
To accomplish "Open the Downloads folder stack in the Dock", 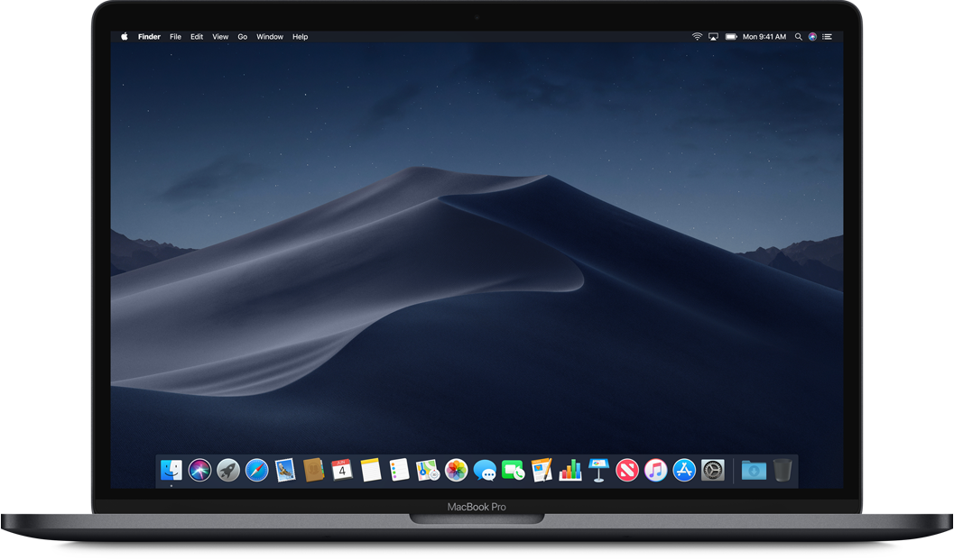I will tap(754, 470).
